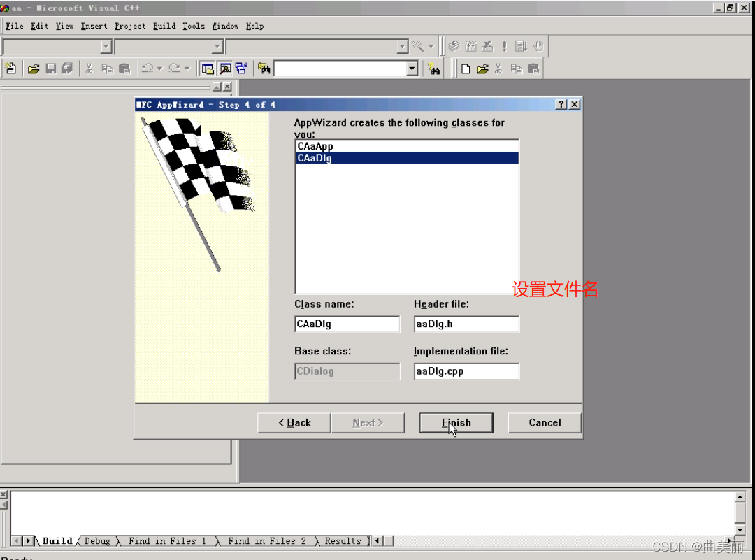Click the Back button in AppWizard
The width and height of the screenshot is (755, 560).
pyautogui.click(x=294, y=423)
